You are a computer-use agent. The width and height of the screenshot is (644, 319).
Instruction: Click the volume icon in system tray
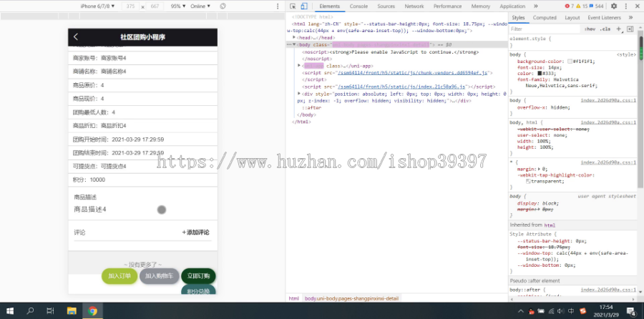tap(560, 311)
